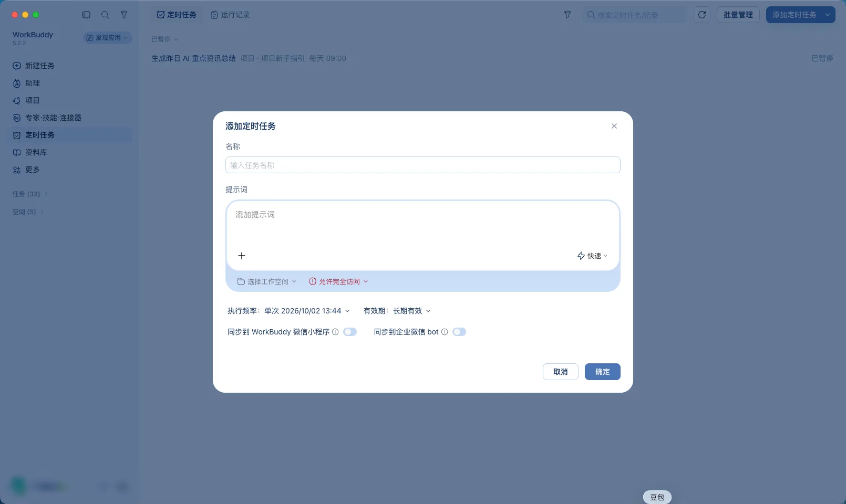Open 发现应用 dropdown
Image resolution: width=846 pixels, height=504 pixels.
click(107, 38)
